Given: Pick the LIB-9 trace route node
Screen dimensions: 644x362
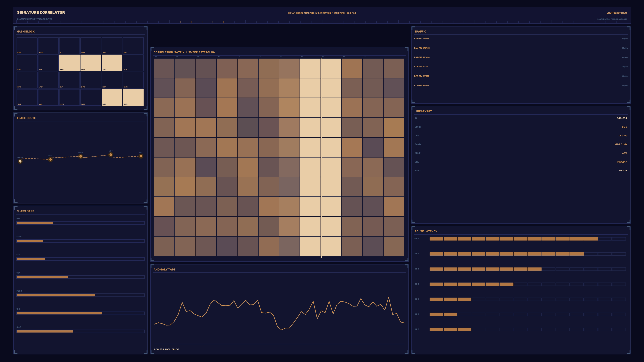Looking at the screenshot, I should point(111,155).
